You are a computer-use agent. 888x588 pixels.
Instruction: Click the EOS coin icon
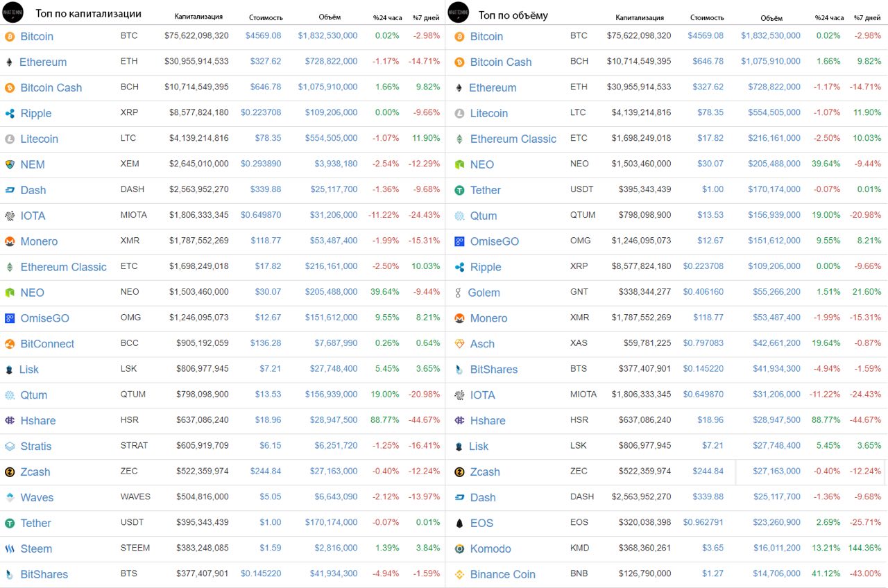click(459, 524)
